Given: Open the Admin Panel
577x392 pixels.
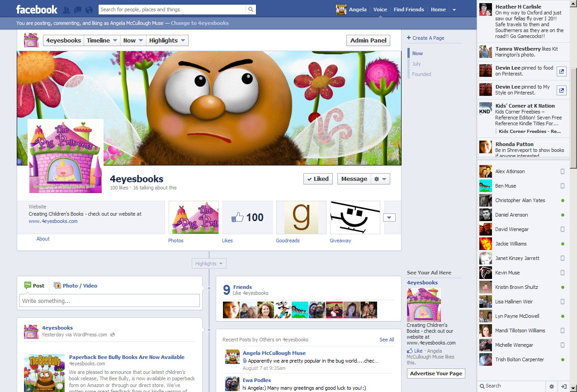Looking at the screenshot, I should tap(368, 41).
